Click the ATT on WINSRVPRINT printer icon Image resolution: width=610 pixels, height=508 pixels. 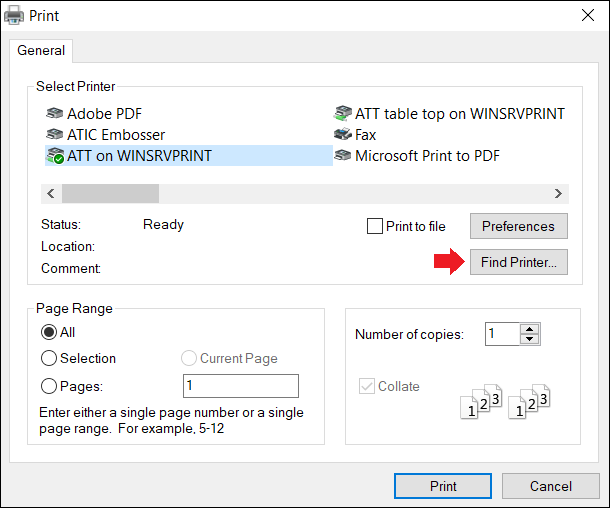coord(55,156)
